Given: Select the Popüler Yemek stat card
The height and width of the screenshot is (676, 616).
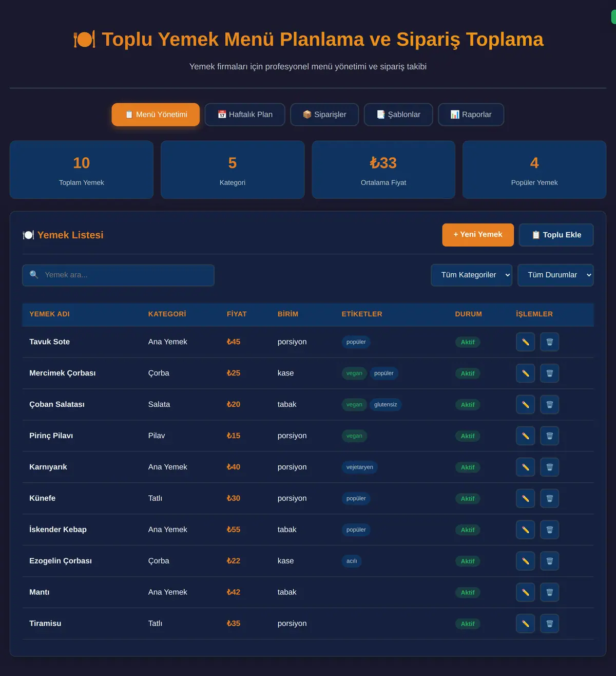Looking at the screenshot, I should click(x=534, y=170).
